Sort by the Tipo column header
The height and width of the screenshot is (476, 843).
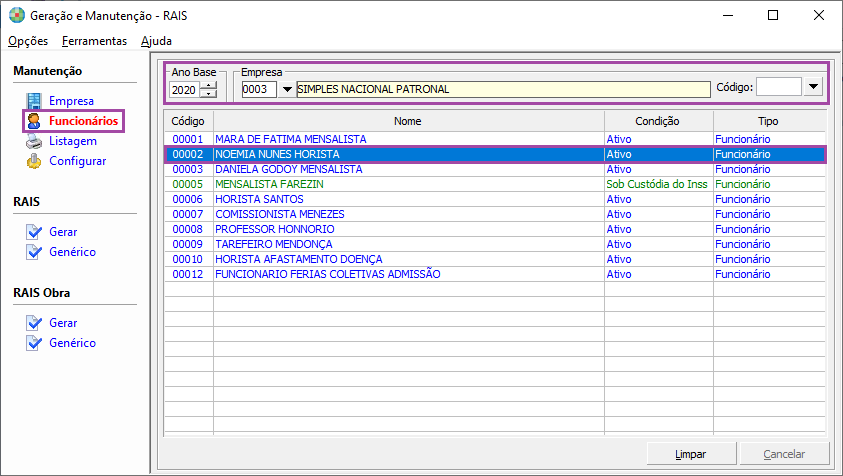pyautogui.click(x=769, y=121)
